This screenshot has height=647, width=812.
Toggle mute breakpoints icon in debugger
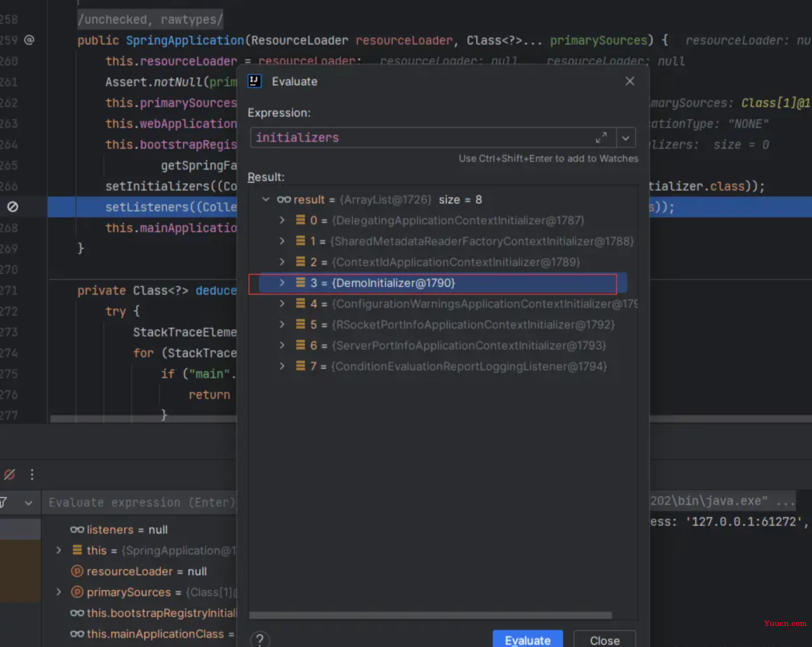[x=10, y=474]
